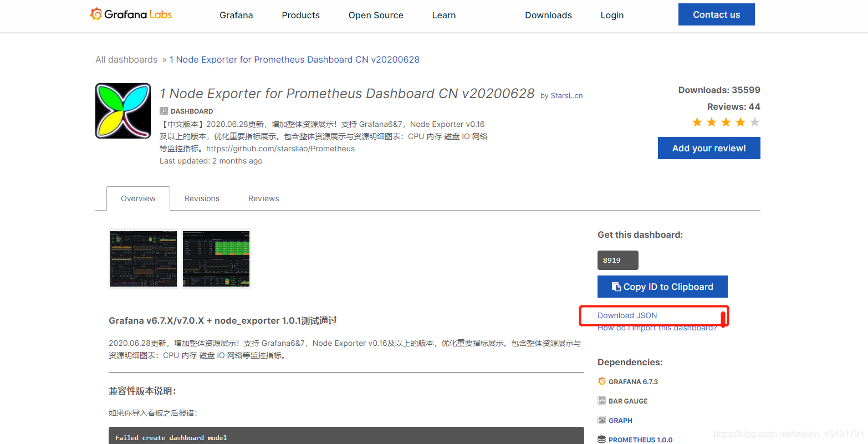
Task: Switch to the Reviews tab
Action: [x=263, y=198]
